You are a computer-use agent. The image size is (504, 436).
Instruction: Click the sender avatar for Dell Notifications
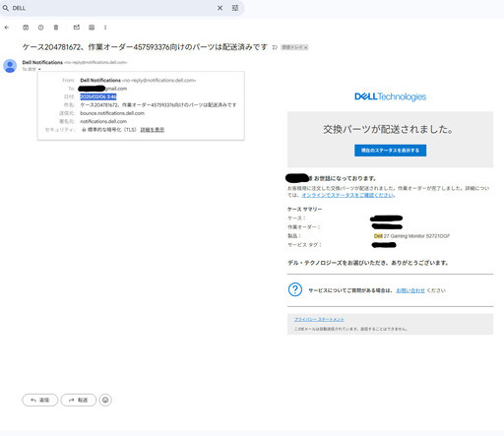[10, 66]
